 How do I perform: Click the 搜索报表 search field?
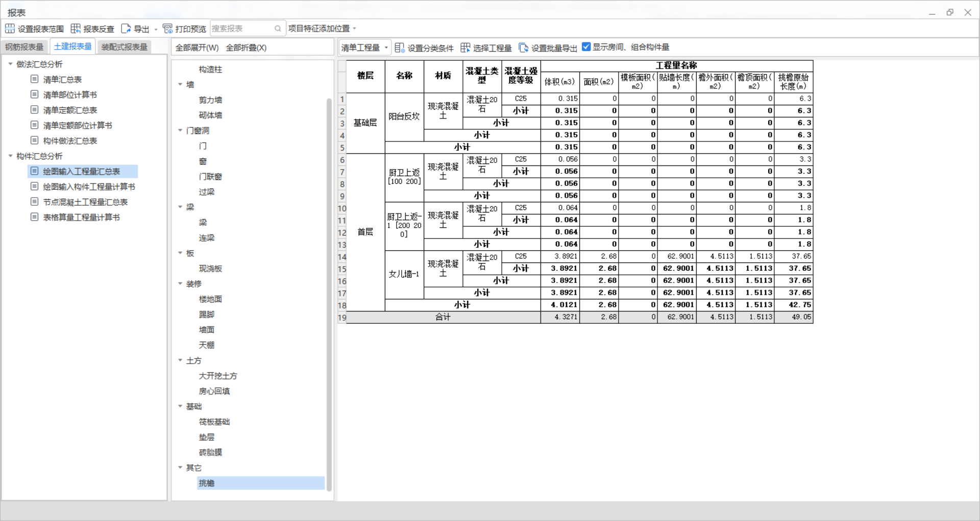point(247,29)
